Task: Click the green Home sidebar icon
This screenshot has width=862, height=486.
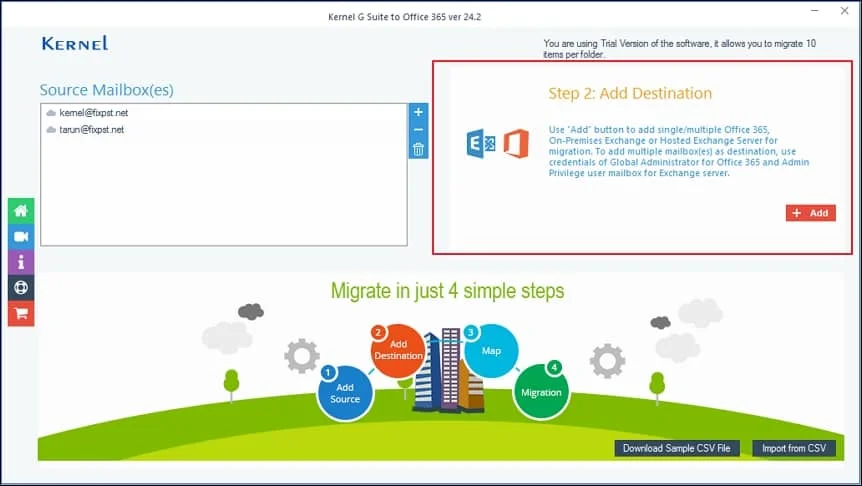Action: tap(20, 210)
